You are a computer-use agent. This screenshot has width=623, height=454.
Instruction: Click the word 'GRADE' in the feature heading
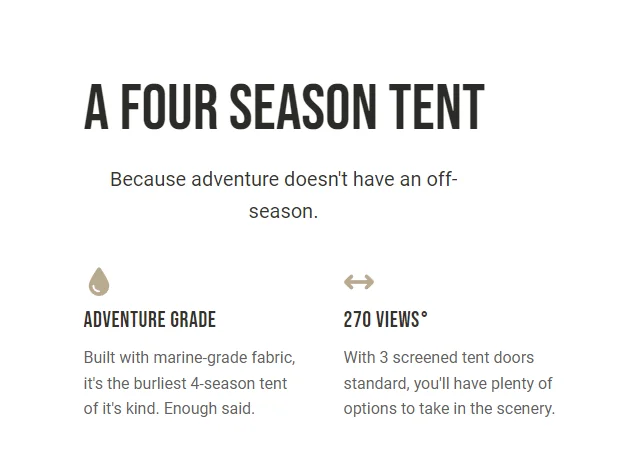pos(193,319)
